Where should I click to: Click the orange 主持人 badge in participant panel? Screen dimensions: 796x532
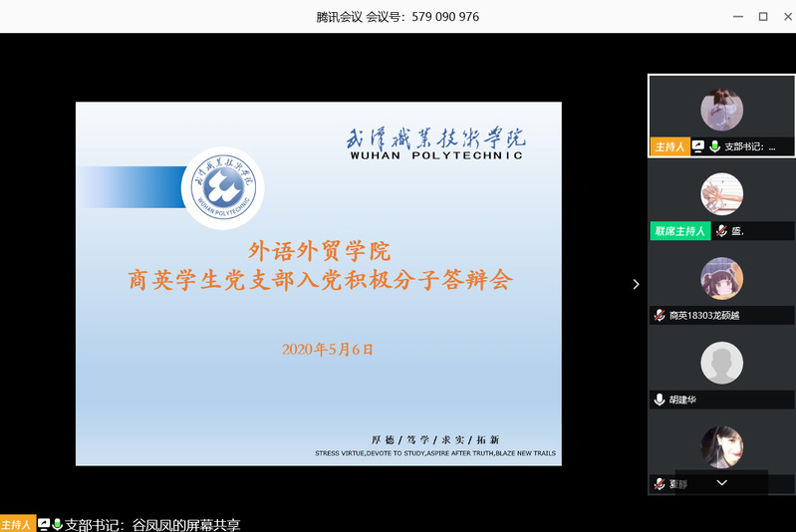click(669, 146)
